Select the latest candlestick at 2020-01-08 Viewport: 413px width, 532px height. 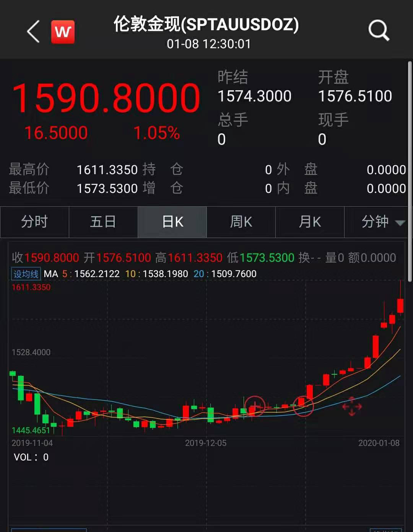point(400,305)
